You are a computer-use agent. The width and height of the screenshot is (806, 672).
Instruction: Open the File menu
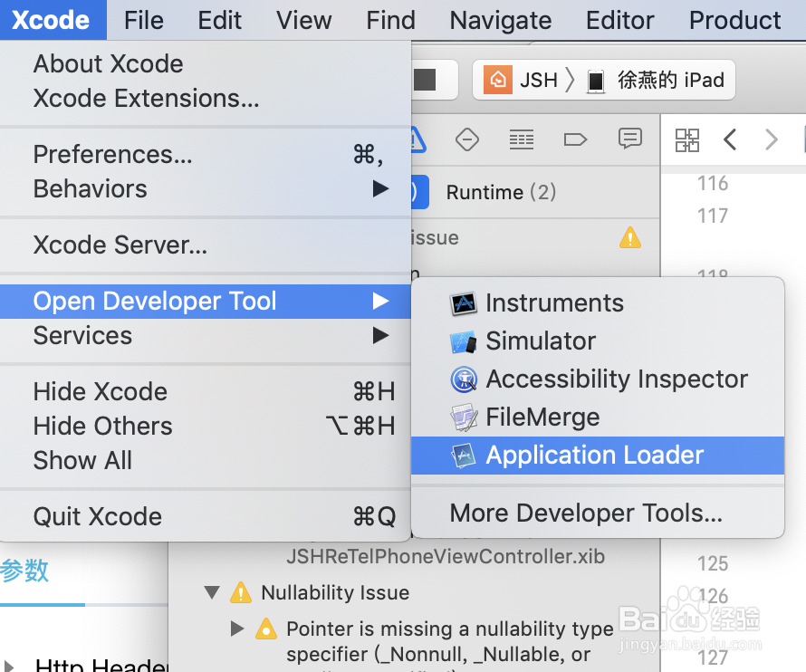[143, 20]
